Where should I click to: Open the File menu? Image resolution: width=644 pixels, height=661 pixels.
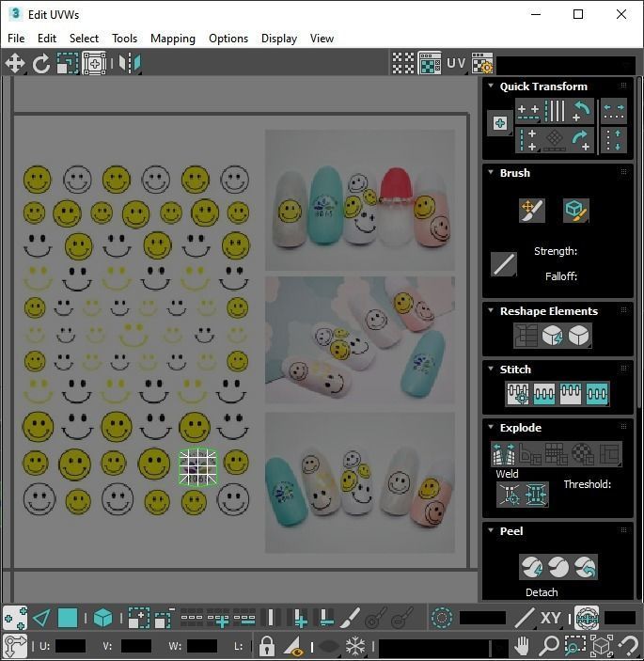pos(16,39)
